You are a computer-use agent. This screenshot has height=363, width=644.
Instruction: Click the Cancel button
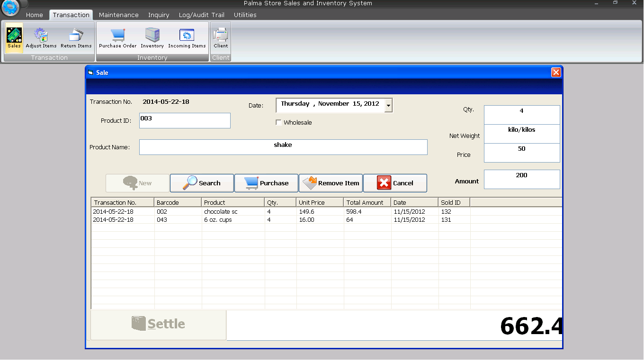tap(395, 183)
